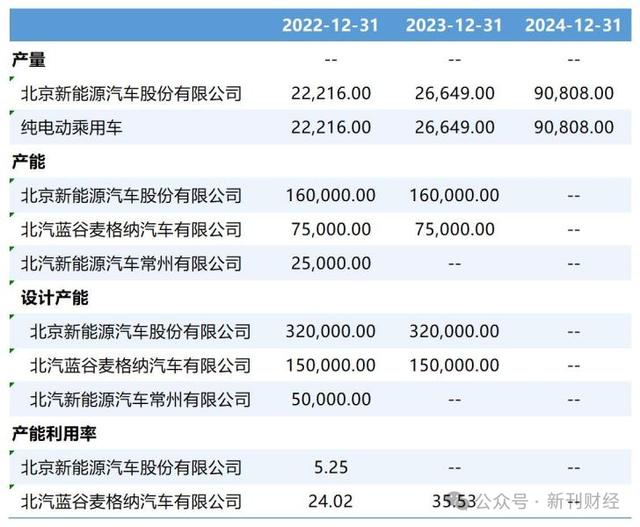Click the 2023 value 320,000.00
The width and height of the screenshot is (640, 527).
[x=454, y=331]
